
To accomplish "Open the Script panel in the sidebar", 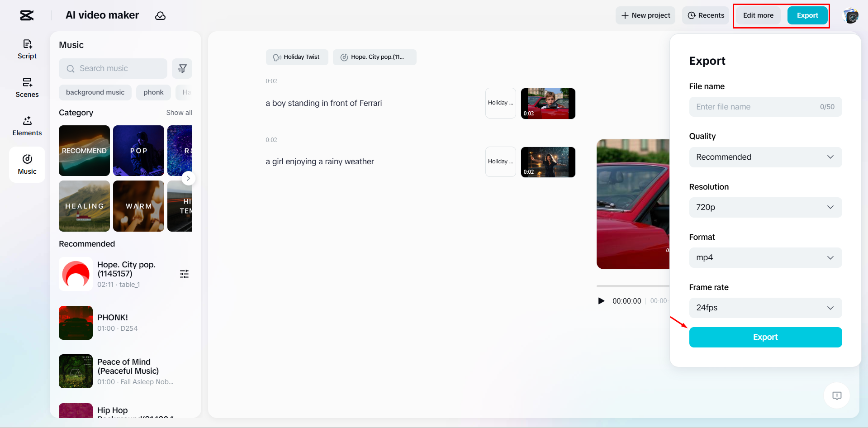I will click(27, 48).
